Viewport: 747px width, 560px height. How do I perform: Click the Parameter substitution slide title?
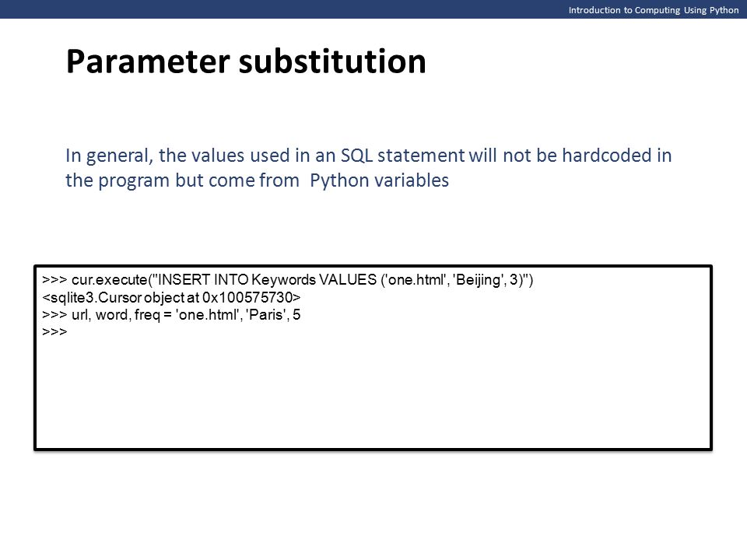tap(246, 62)
